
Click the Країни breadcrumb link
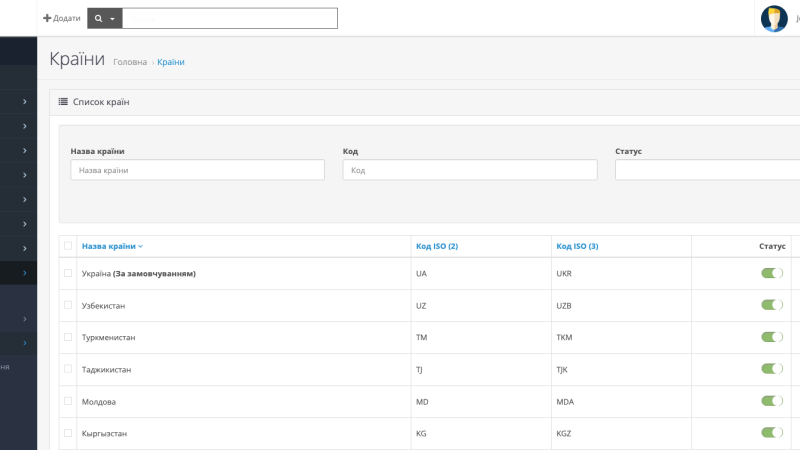[171, 62]
